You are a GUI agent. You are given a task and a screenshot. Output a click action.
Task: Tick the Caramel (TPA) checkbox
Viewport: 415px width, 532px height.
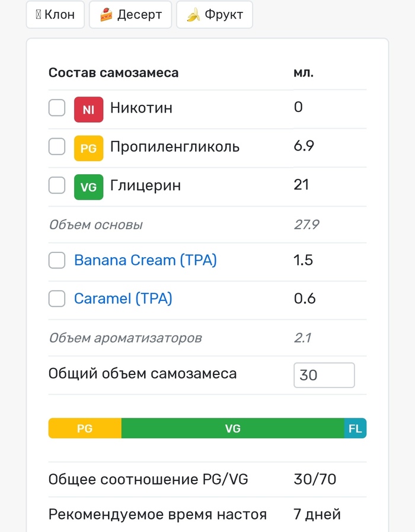57,299
